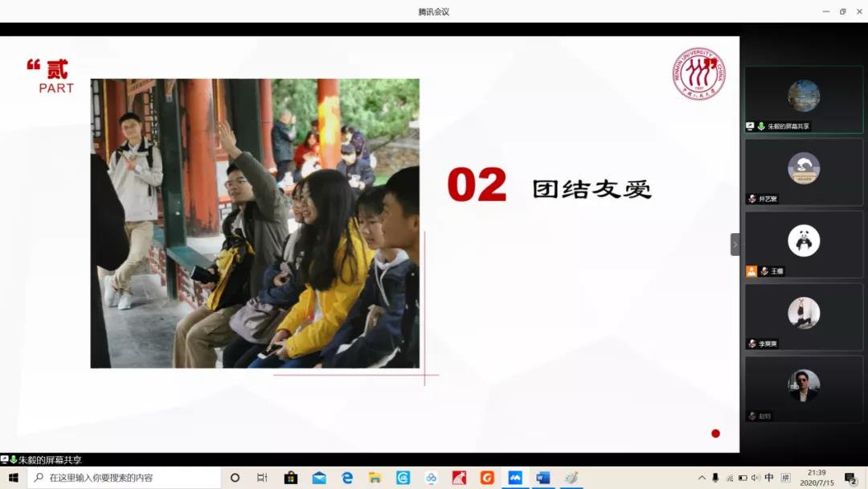The image size is (868, 489).
Task: Open File Explorer from the taskbar
Action: click(375, 478)
